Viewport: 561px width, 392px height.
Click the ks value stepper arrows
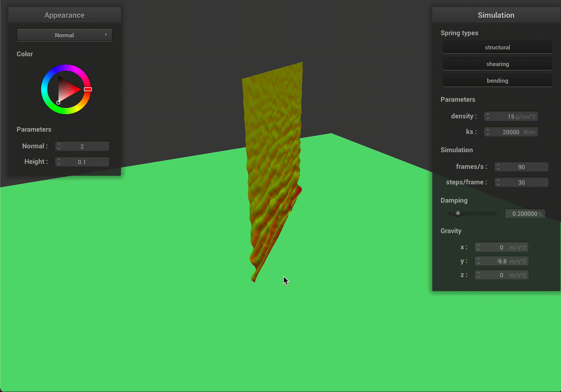click(488, 132)
